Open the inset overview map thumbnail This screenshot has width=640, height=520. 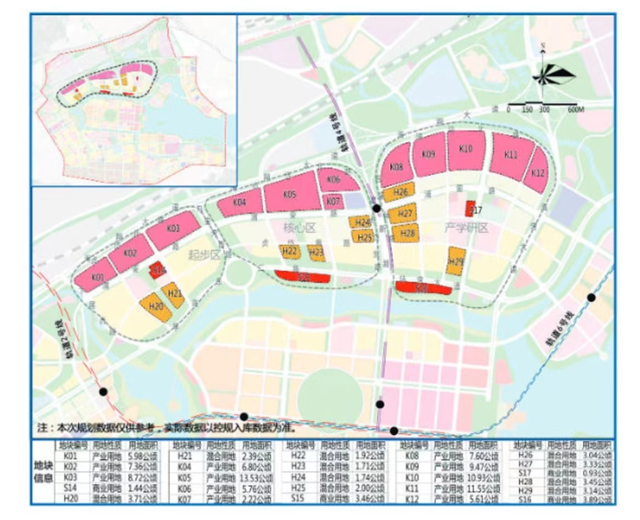[132, 100]
